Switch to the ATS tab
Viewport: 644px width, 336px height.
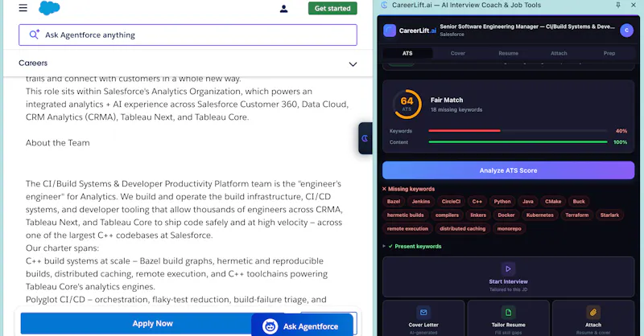[407, 53]
